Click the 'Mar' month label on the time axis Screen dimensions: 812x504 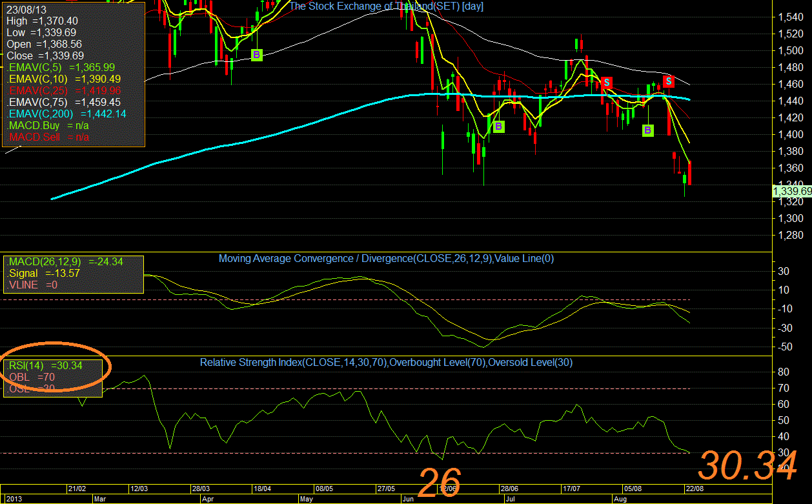coord(101,499)
